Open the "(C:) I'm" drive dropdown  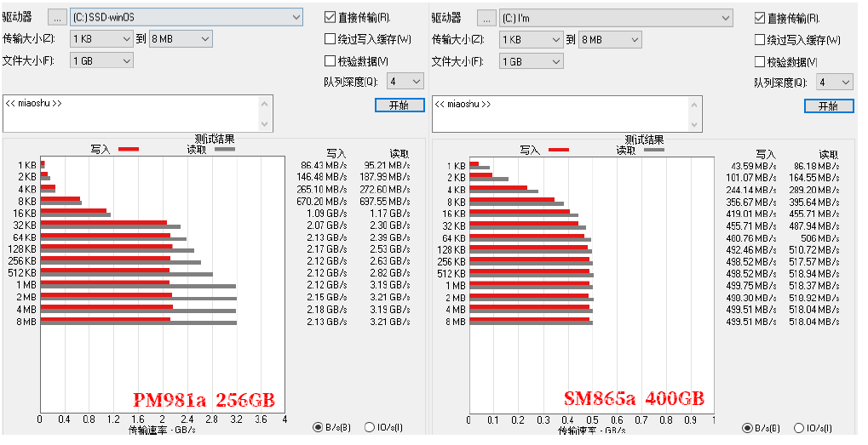[x=616, y=18]
